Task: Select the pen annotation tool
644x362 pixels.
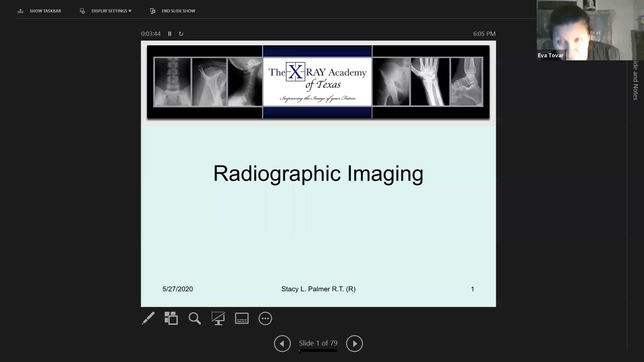Action: [x=148, y=318]
